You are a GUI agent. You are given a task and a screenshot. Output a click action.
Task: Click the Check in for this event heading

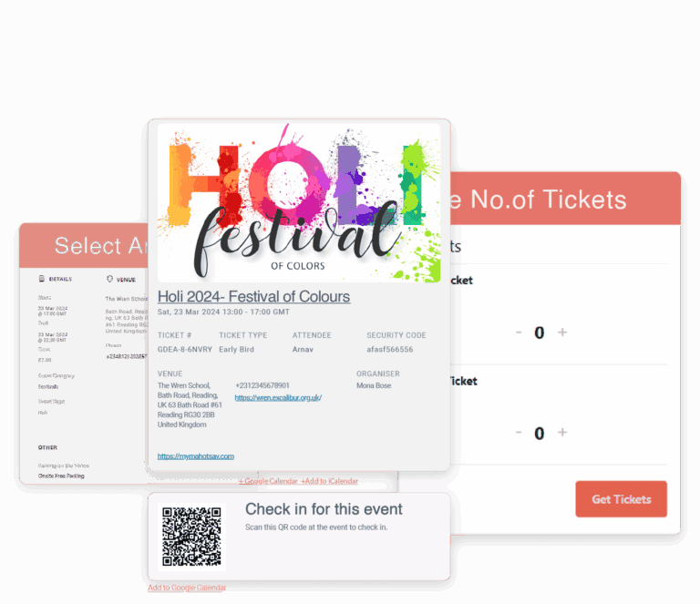click(324, 509)
